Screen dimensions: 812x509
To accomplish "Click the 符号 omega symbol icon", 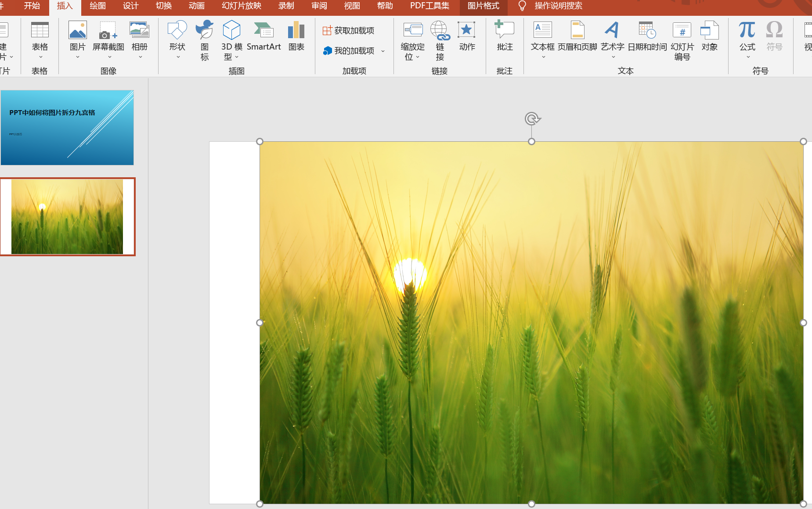I will point(774,30).
